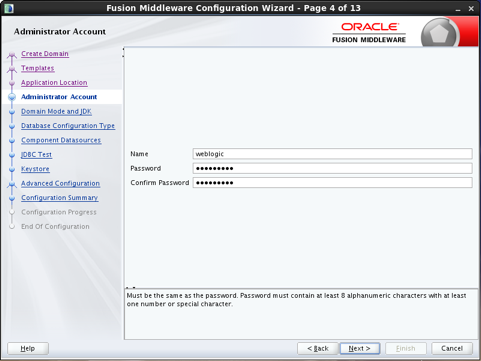Click the Keystore step bullet
This screenshot has height=361, width=481.
(x=12, y=169)
